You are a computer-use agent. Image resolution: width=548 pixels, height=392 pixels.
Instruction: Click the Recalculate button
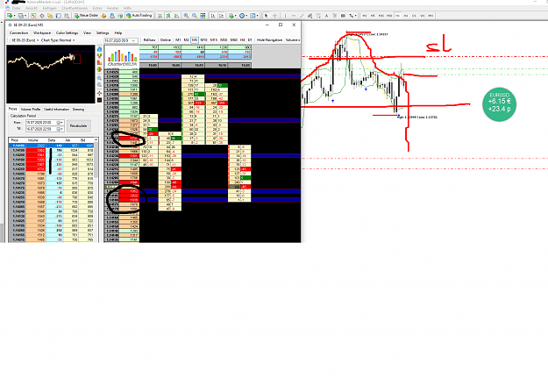coord(79,125)
